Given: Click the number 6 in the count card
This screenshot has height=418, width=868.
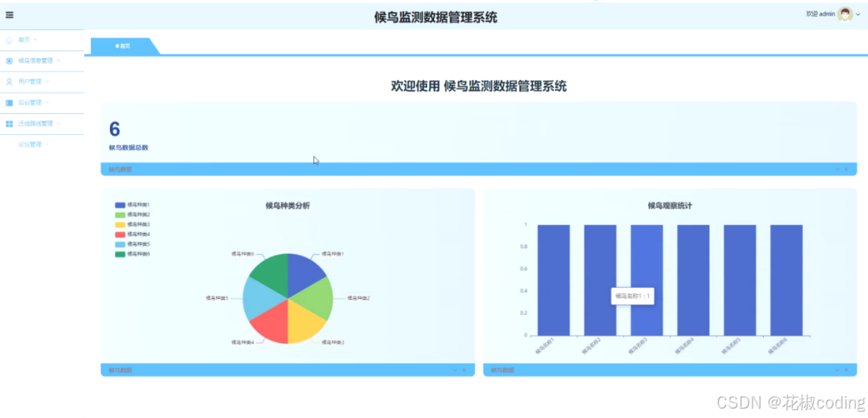Looking at the screenshot, I should click(115, 129).
